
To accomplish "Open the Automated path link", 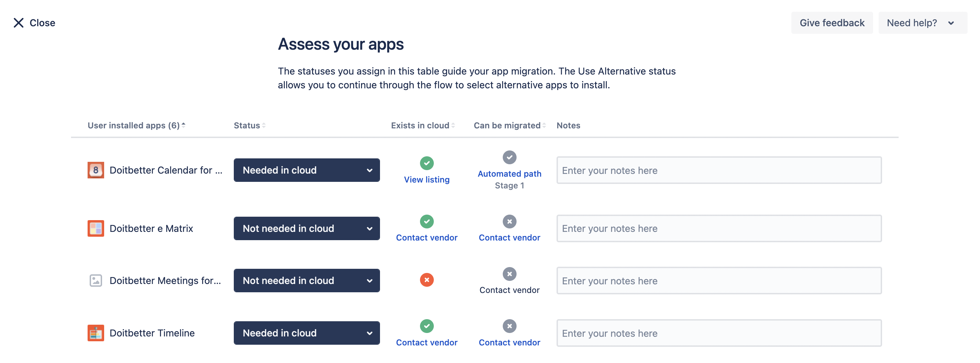I will [509, 174].
